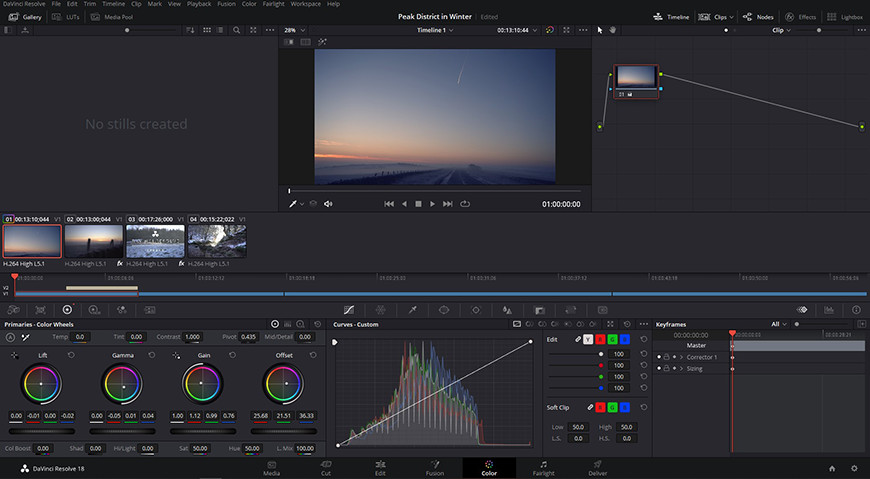
Task: Adjust the Gain master wheel slider
Action: tap(203, 431)
